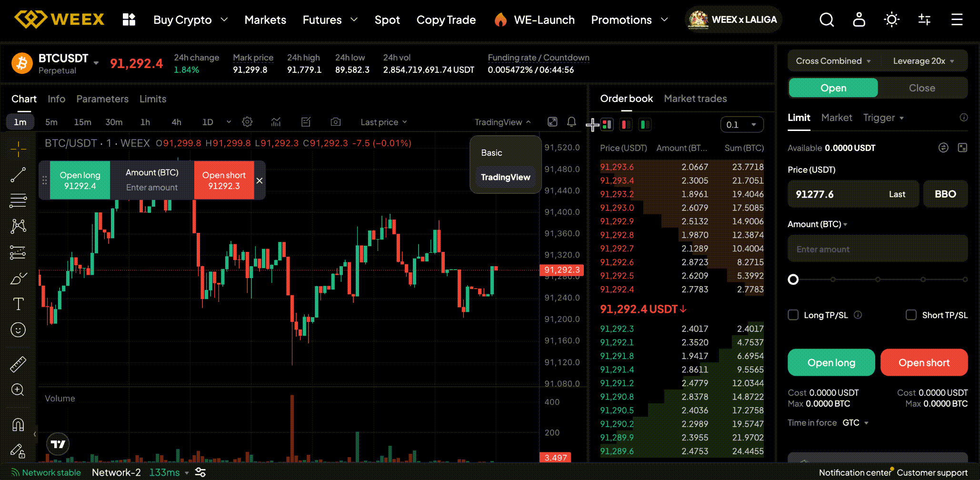
Task: Select the ruler measure tool
Action: tap(18, 364)
